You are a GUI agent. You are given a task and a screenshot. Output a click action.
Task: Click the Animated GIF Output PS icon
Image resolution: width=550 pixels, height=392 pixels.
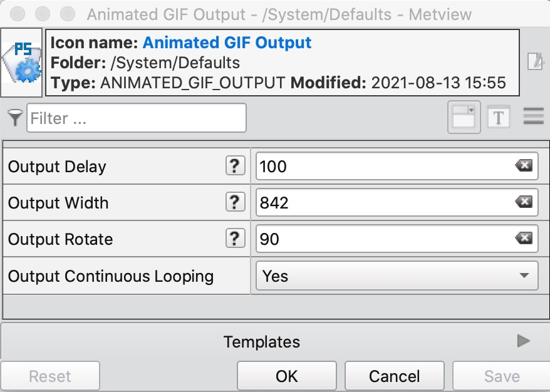pyautogui.click(x=21, y=63)
